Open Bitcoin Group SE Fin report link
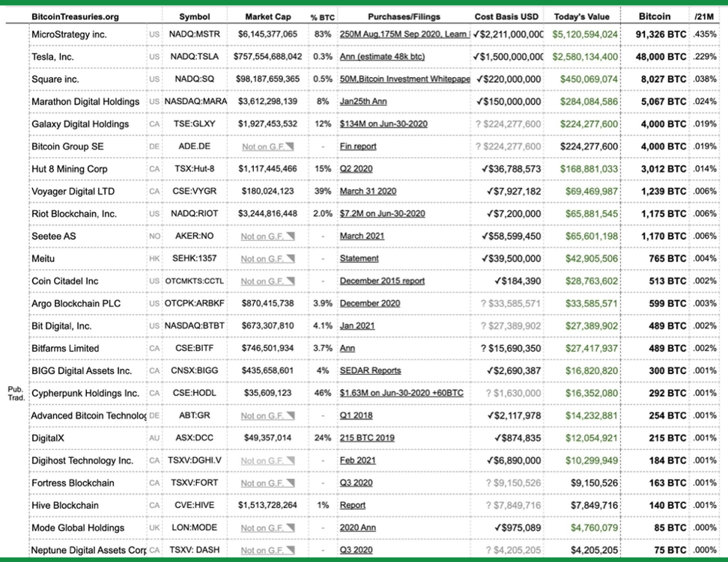 [358, 146]
